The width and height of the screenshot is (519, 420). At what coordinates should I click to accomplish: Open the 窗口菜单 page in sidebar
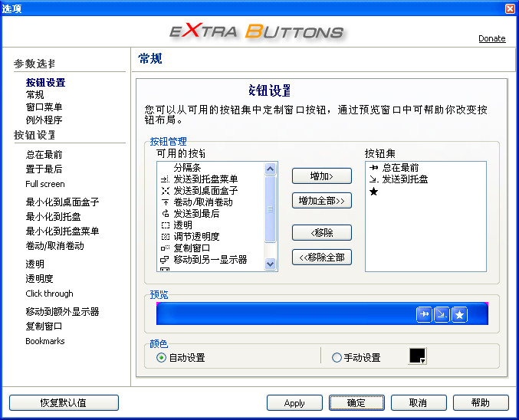click(44, 107)
